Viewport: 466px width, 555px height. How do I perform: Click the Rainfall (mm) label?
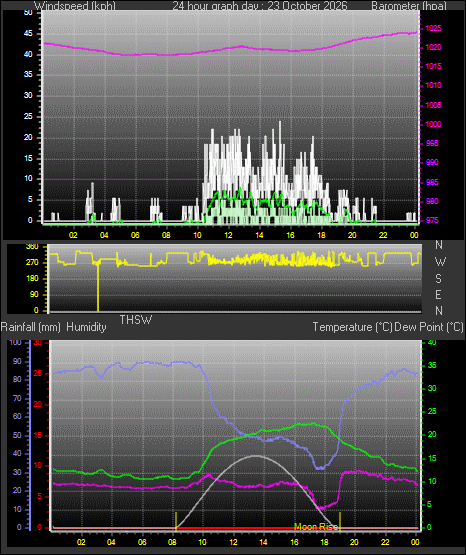click(x=31, y=327)
